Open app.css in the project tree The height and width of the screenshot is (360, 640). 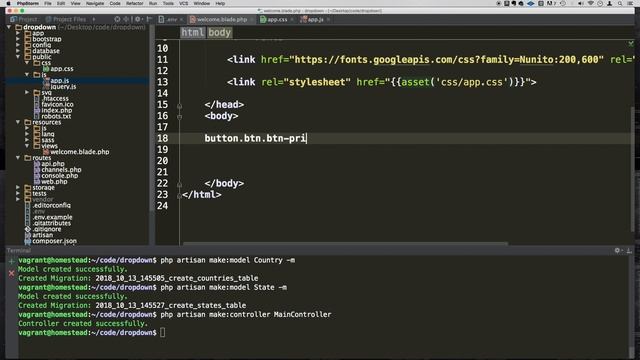58,69
